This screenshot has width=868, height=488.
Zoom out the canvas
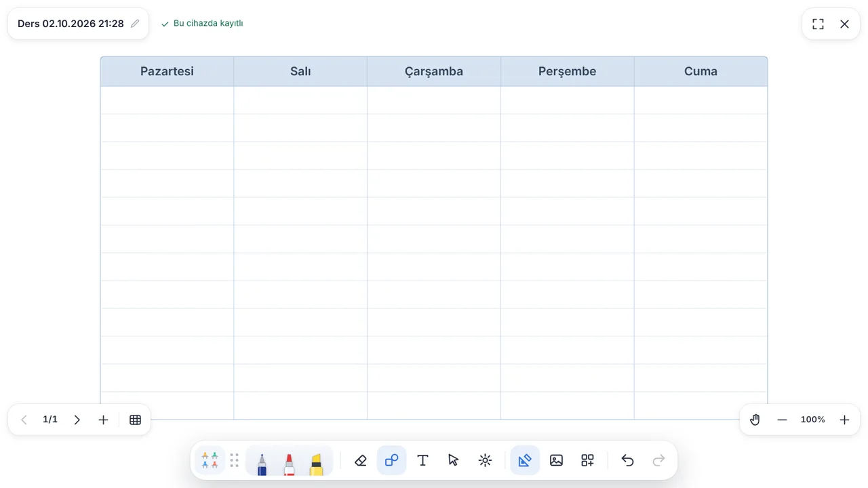782,420
